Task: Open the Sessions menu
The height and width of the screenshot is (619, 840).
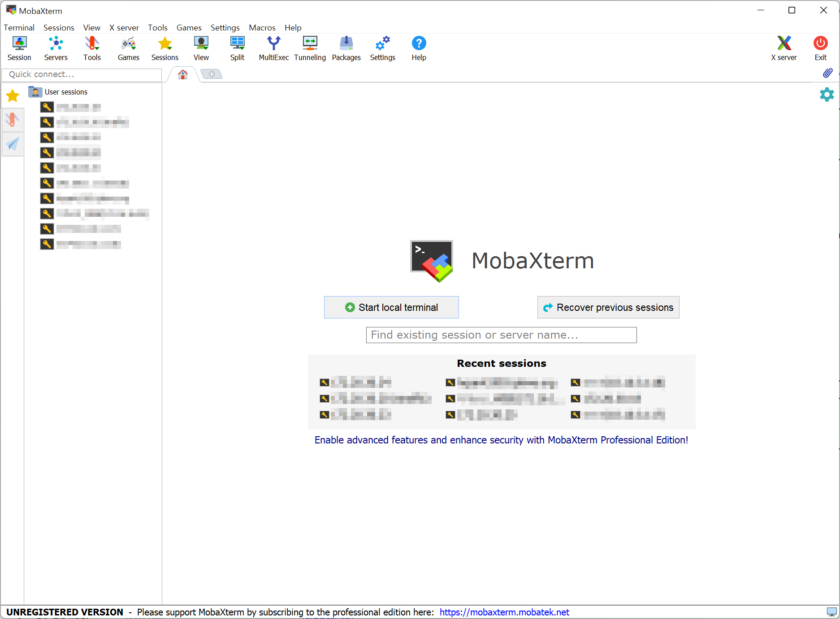Action: click(x=59, y=28)
